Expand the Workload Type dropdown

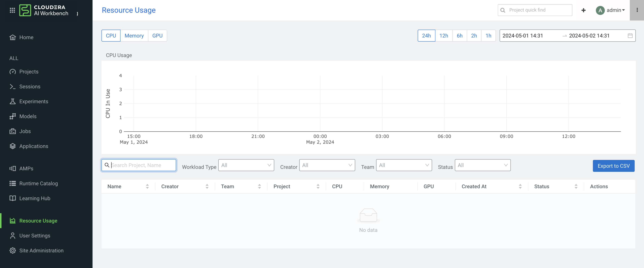point(246,165)
